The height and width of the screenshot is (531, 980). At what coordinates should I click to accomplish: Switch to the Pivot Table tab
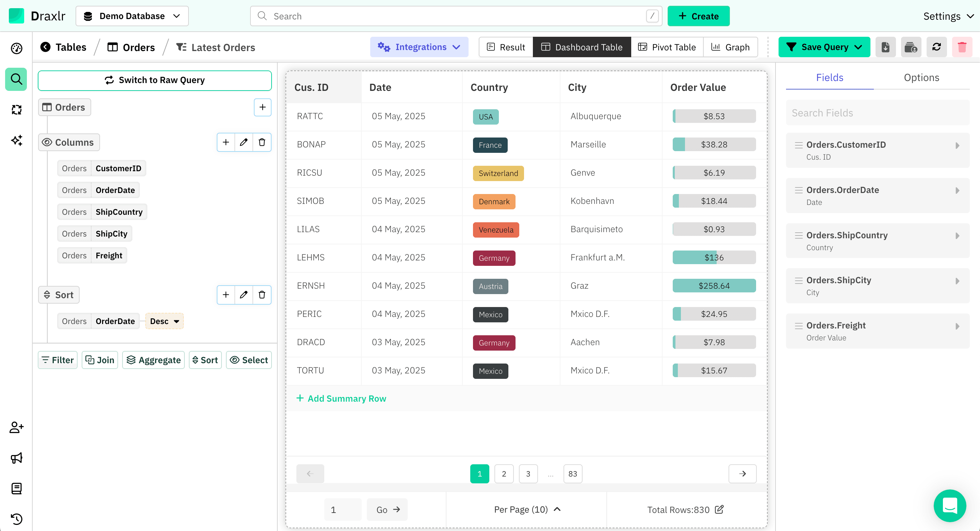667,47
